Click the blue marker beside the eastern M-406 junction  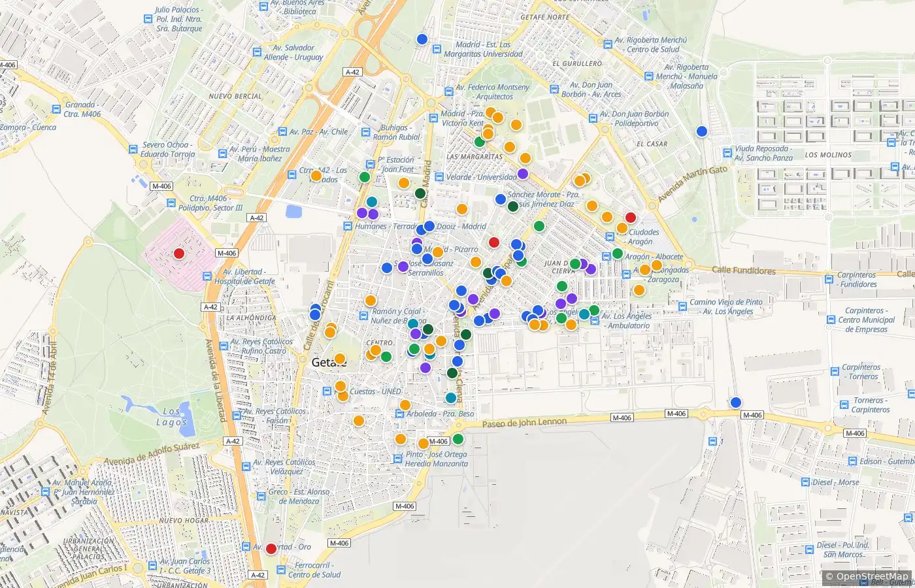coord(736,402)
